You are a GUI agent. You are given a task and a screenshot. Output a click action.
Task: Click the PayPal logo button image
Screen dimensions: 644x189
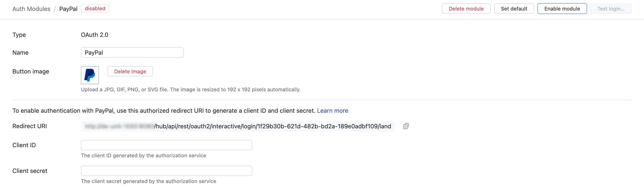click(90, 75)
